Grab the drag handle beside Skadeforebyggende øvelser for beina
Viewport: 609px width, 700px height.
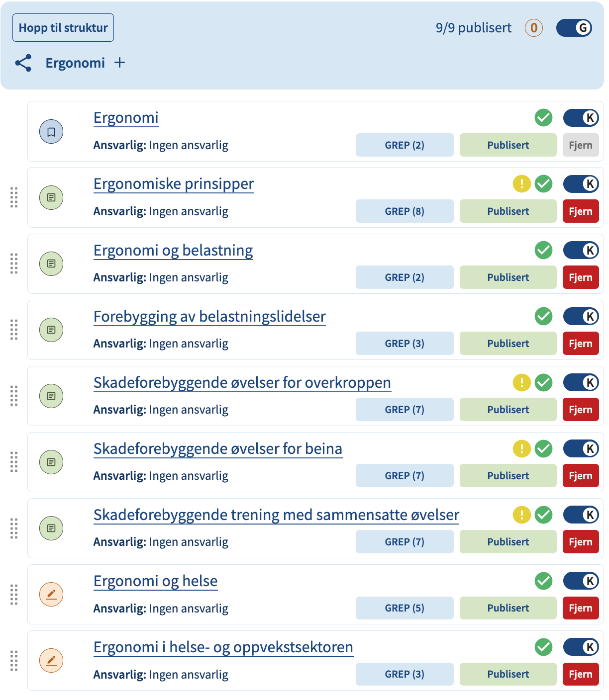point(14,462)
